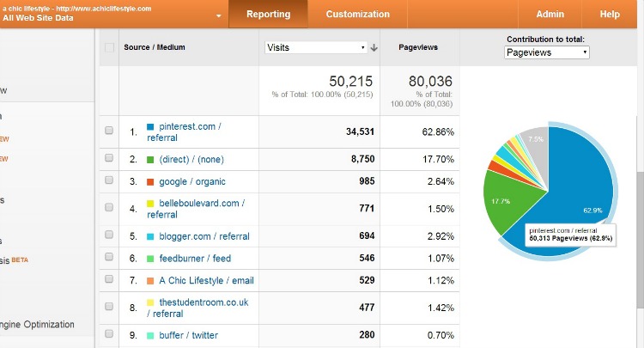
Task: Check the box for A Chic Lifestyle / email row
Action: (x=109, y=279)
